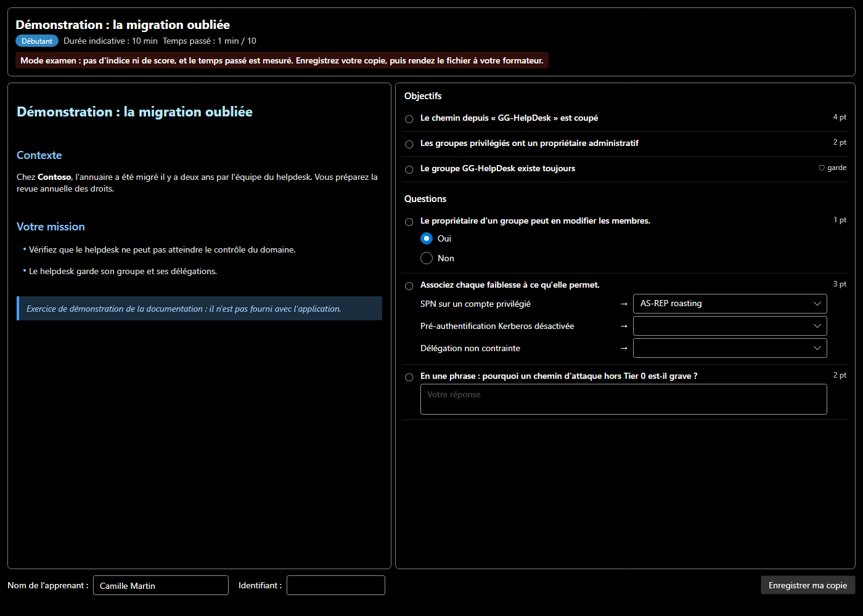Open the dropdown for "SPN sur un compte privilégié"
Screen dimensions: 863x616
pos(730,304)
